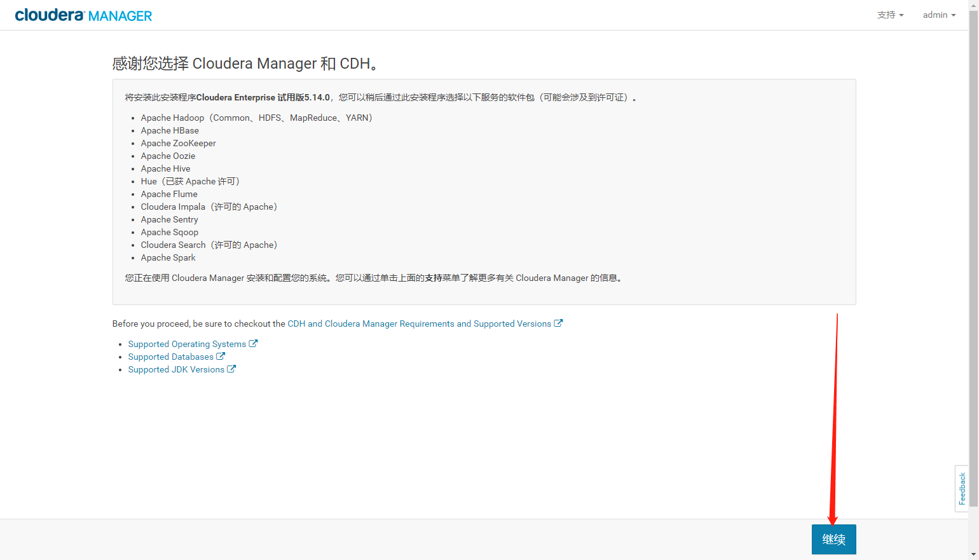Select the Apache ZooKeeper list item
Image resolution: width=979 pixels, height=560 pixels.
pyautogui.click(x=179, y=143)
